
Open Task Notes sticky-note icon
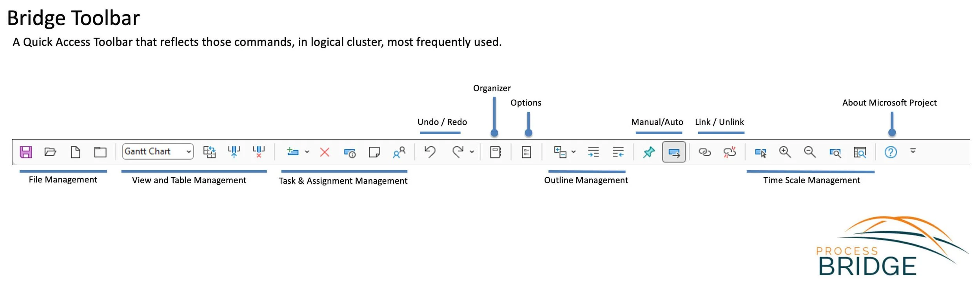(374, 152)
